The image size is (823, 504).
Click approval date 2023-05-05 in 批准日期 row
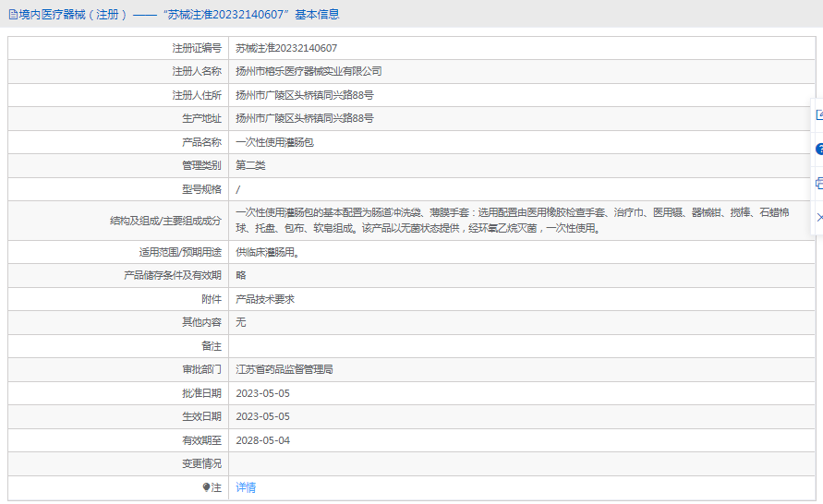[x=262, y=393]
